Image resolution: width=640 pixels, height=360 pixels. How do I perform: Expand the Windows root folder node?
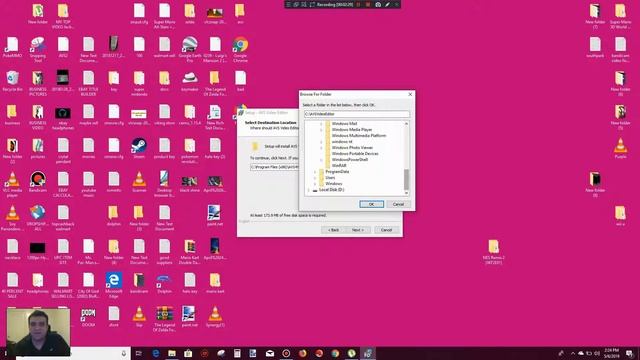click(315, 184)
